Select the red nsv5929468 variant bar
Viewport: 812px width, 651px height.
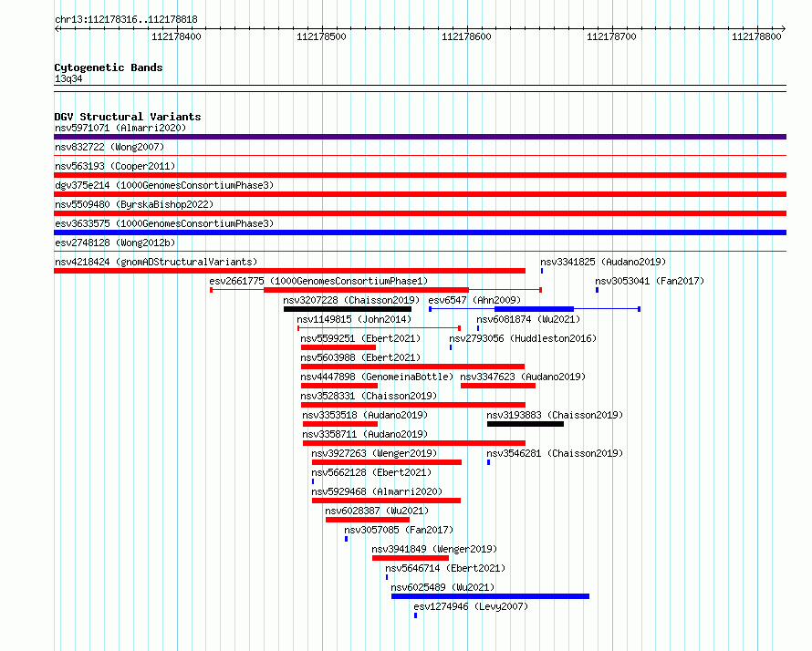pos(386,501)
